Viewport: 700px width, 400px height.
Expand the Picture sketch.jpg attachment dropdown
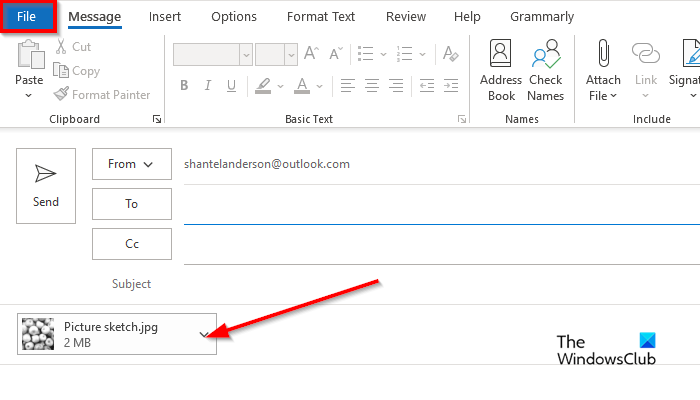[x=206, y=334]
